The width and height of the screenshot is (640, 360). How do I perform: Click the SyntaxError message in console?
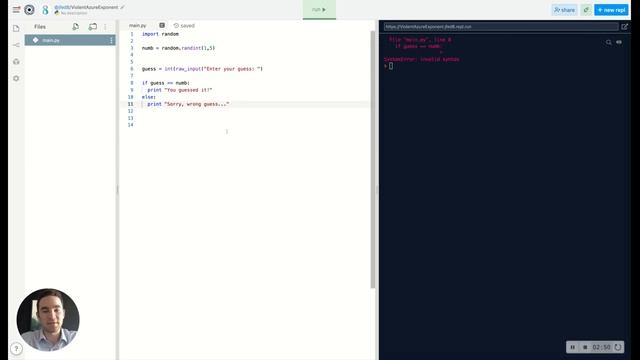coord(422,59)
